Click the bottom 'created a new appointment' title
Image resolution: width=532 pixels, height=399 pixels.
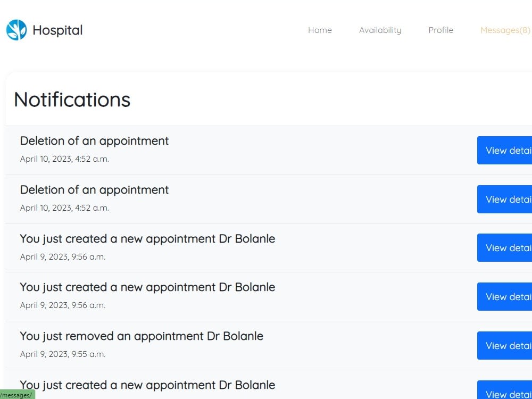pos(147,385)
